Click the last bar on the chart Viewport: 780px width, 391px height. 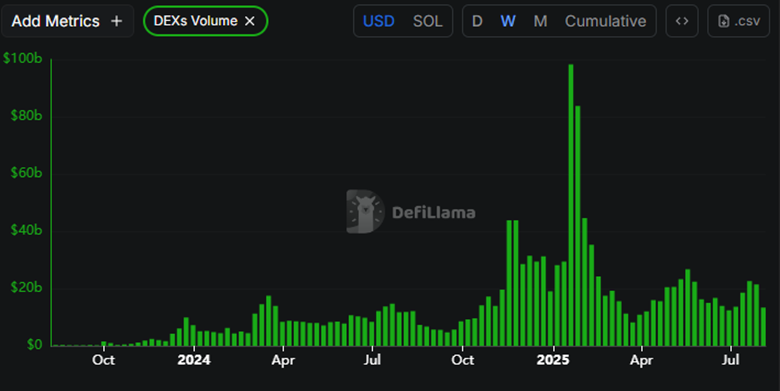pyautogui.click(x=764, y=327)
